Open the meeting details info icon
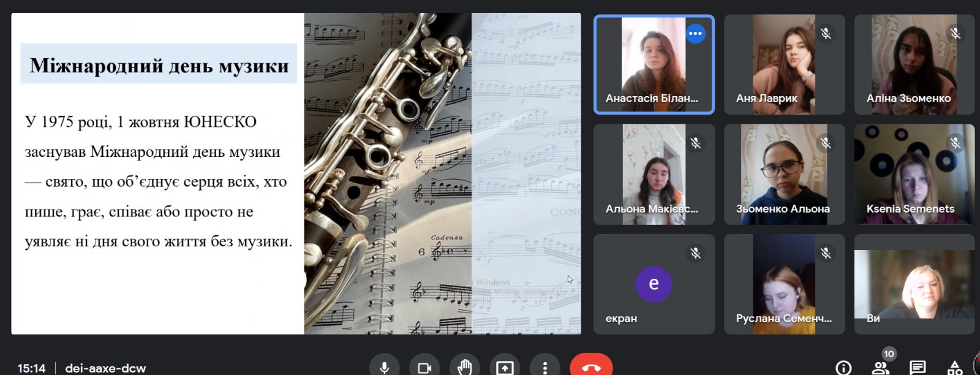The height and width of the screenshot is (375, 980). coord(843,368)
